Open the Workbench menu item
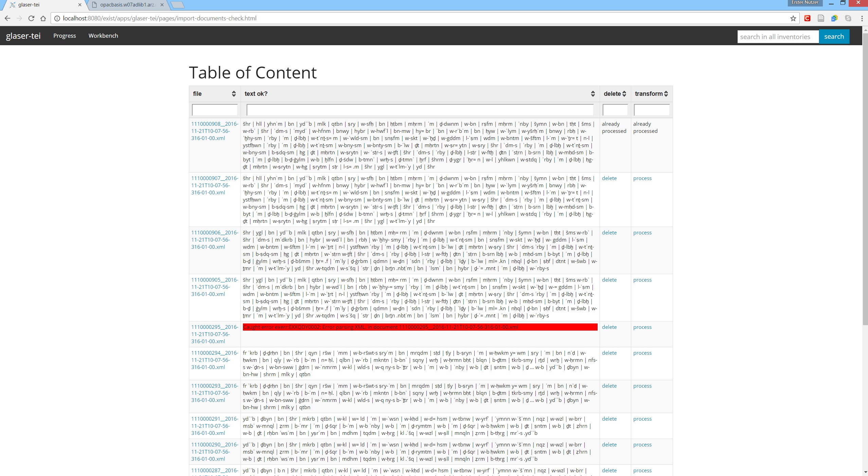This screenshot has height=476, width=868. click(x=103, y=36)
